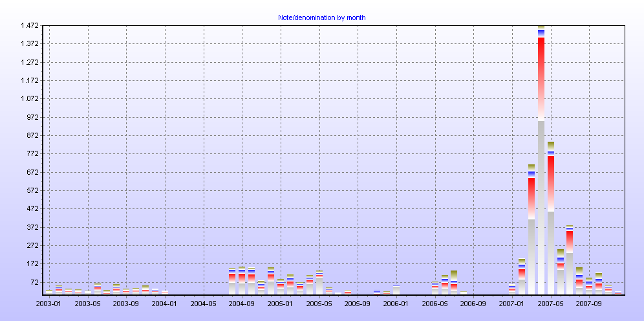Select the bar directly above the 2005-05 label
Image resolution: width=644 pixels, height=321 pixels.
click(x=319, y=283)
